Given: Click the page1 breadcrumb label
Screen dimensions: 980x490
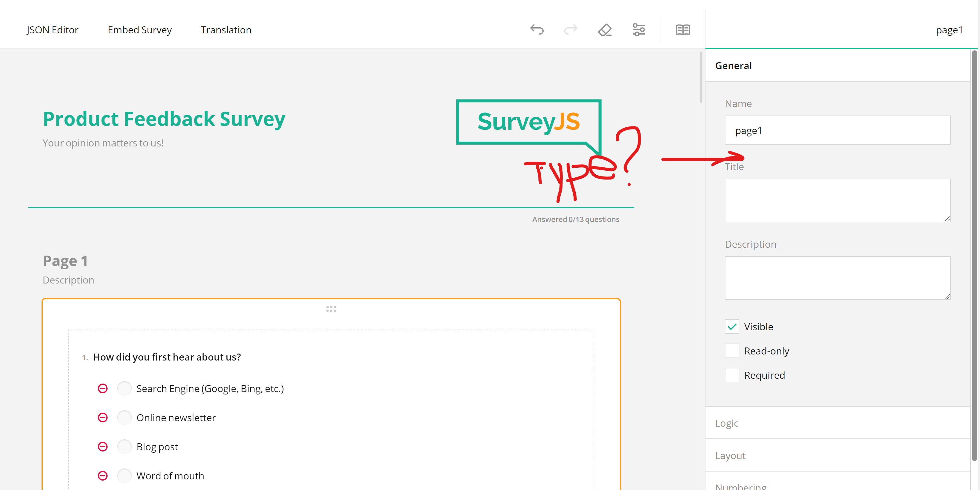Looking at the screenshot, I should coord(950,30).
